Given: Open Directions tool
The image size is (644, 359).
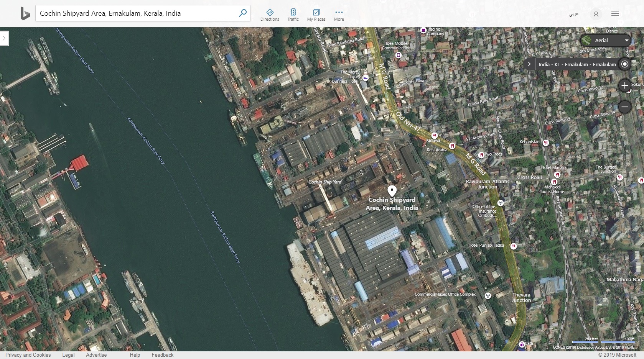Looking at the screenshot, I should click(x=270, y=15).
